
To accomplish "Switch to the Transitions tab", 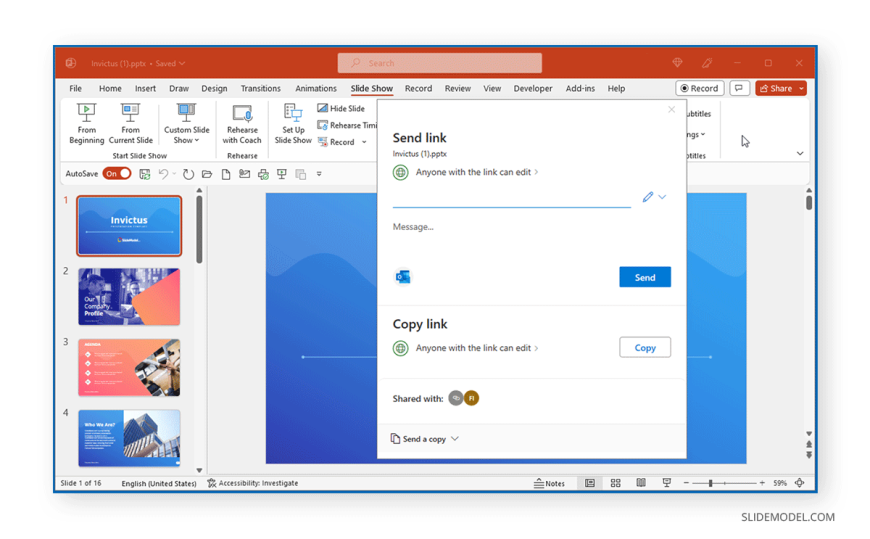I will click(x=261, y=88).
